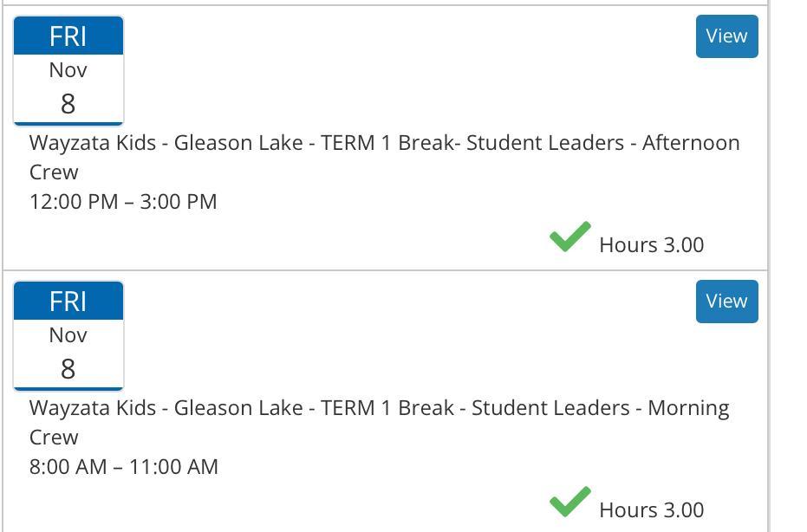807x532 pixels.
Task: Click the 8:00 AM – 11:00 AM time
Action: (x=124, y=467)
